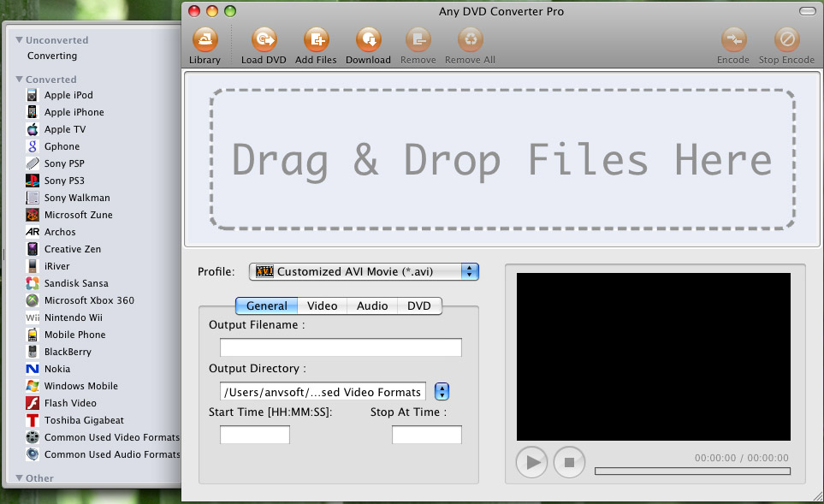Screen dimensions: 824x504
Task: Select the Nokia N logo icon
Action: (x=33, y=369)
